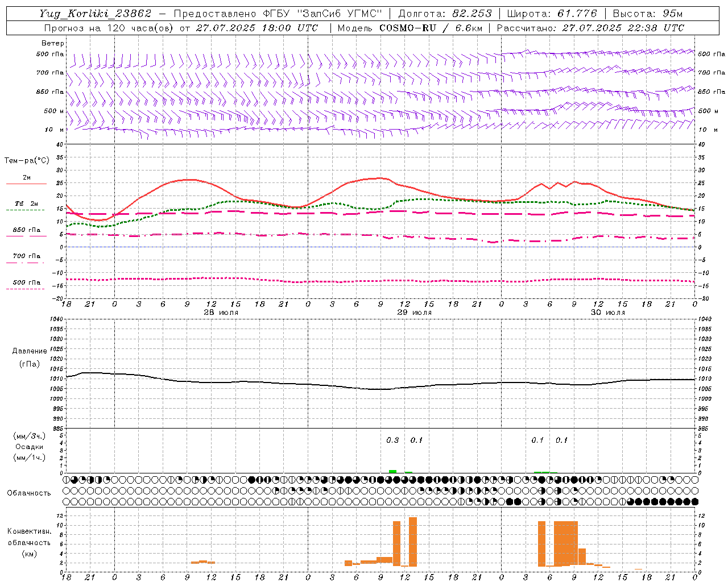Click the tallest orange convective bar on 29 июля

[413, 542]
